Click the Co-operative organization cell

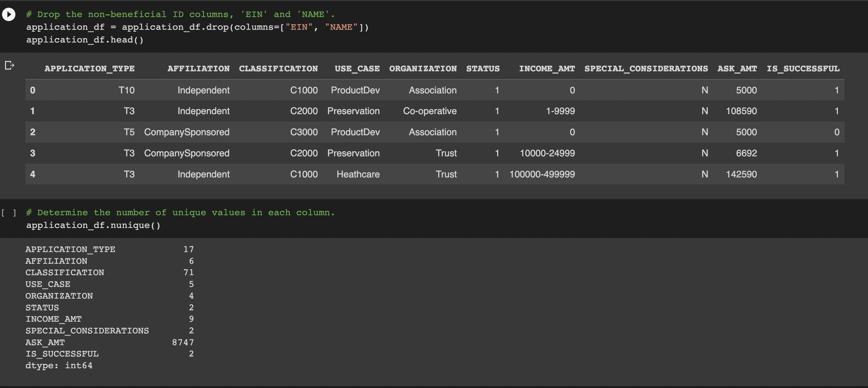429,111
